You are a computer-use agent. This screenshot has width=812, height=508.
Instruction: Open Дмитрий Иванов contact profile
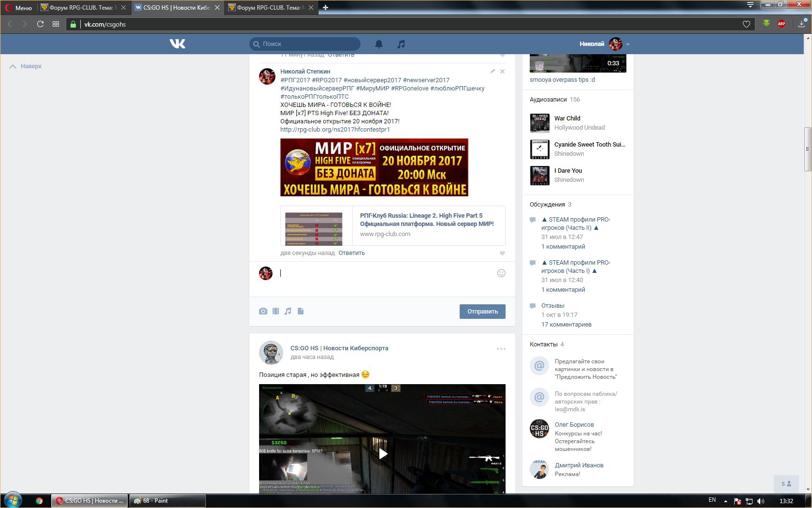(x=579, y=465)
